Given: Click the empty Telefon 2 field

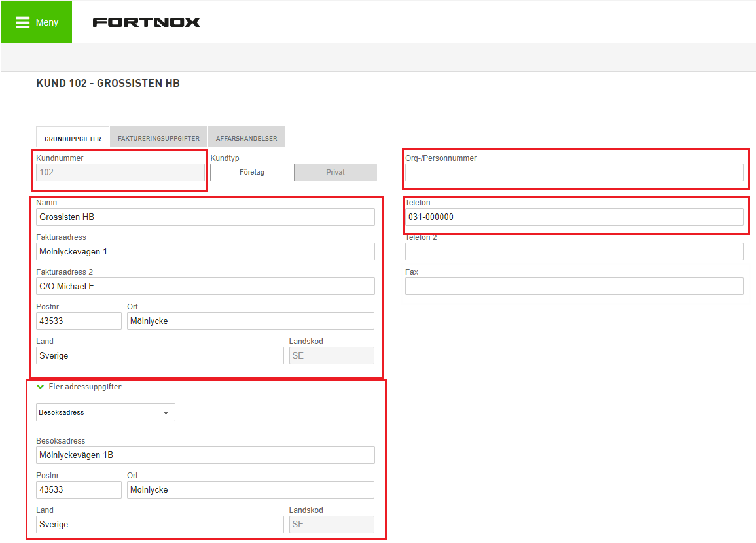Looking at the screenshot, I should coord(574,251).
